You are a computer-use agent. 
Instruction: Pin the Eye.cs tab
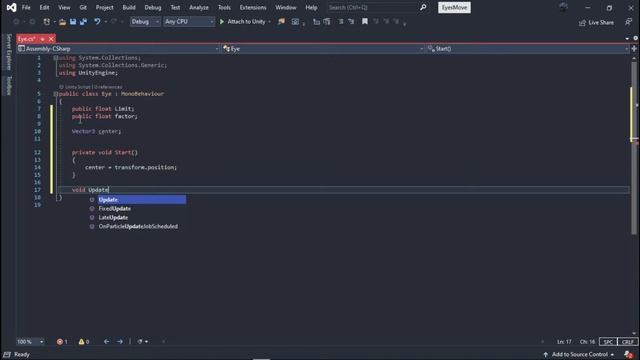click(42, 39)
